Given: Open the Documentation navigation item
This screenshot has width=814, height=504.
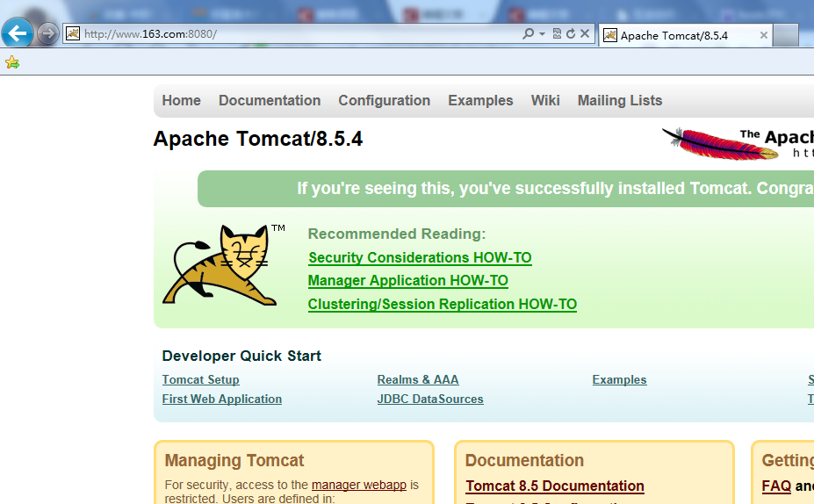Looking at the screenshot, I should coord(270,100).
